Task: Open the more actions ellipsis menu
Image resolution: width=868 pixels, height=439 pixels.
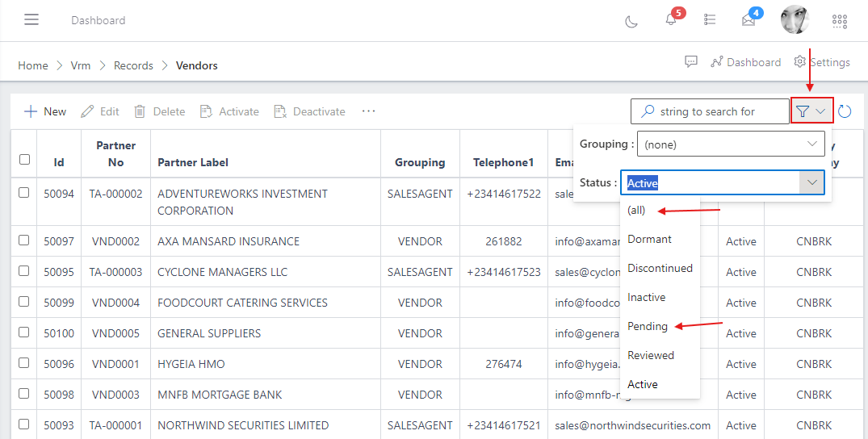Action: pyautogui.click(x=369, y=111)
